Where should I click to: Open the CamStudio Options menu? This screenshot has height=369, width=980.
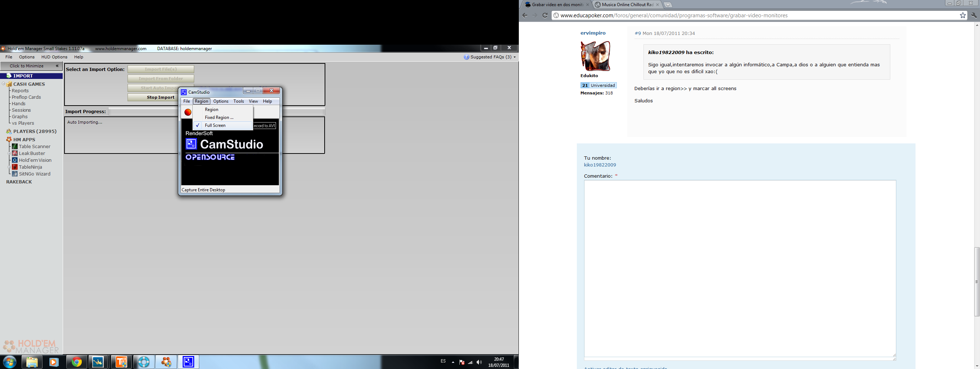pos(220,101)
